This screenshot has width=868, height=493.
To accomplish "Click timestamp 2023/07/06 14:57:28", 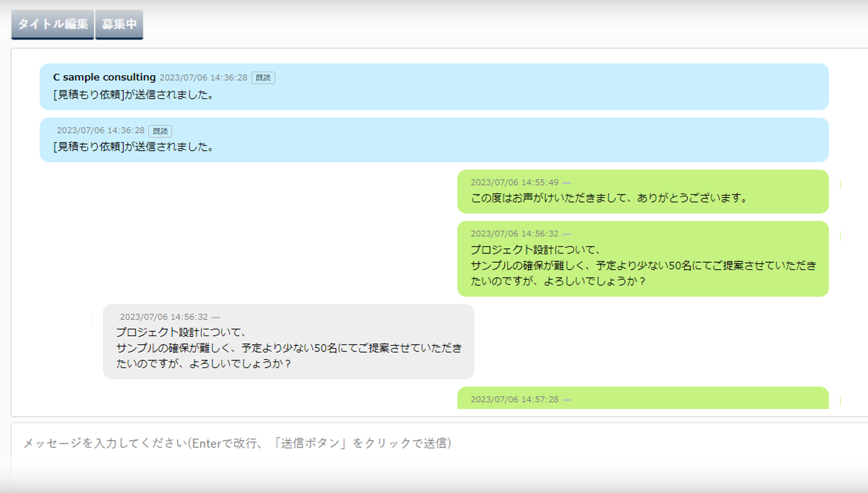I will 515,399.
